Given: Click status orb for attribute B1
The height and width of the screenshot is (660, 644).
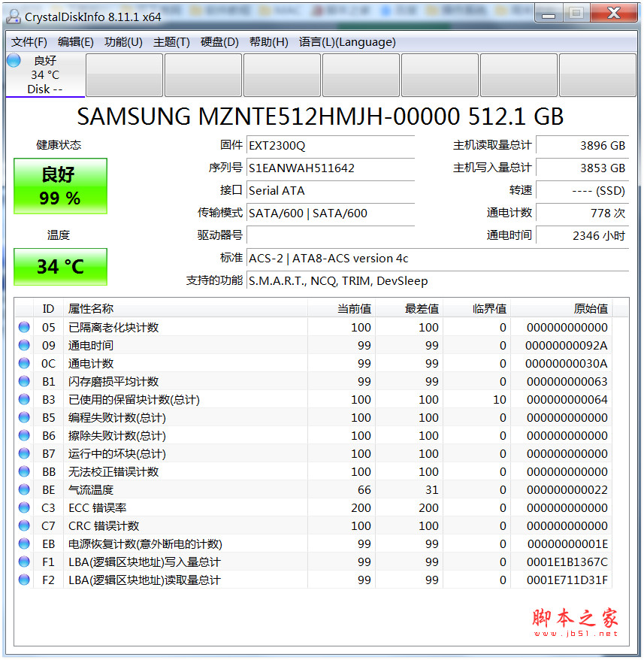Looking at the screenshot, I should click(x=24, y=381).
